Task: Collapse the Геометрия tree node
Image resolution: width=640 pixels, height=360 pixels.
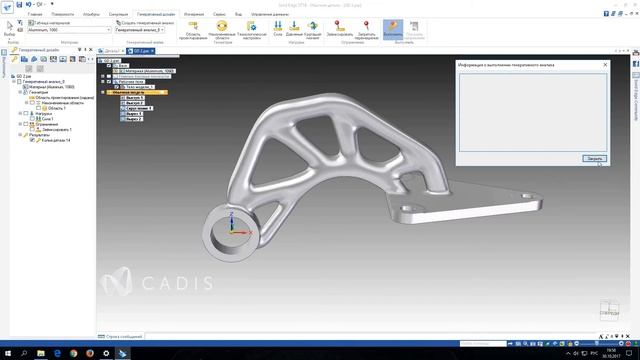Action: click(x=20, y=92)
